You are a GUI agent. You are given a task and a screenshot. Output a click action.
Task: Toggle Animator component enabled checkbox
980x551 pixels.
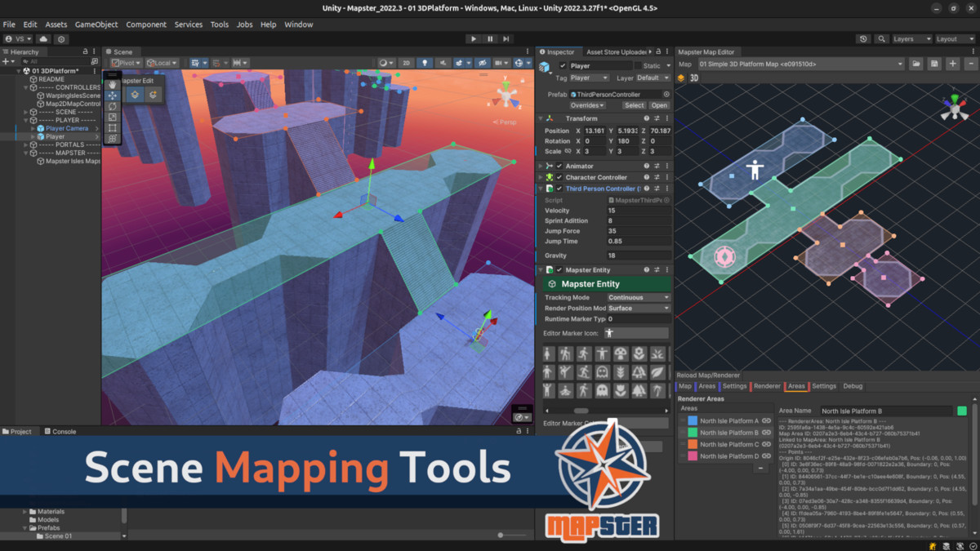[x=559, y=166]
